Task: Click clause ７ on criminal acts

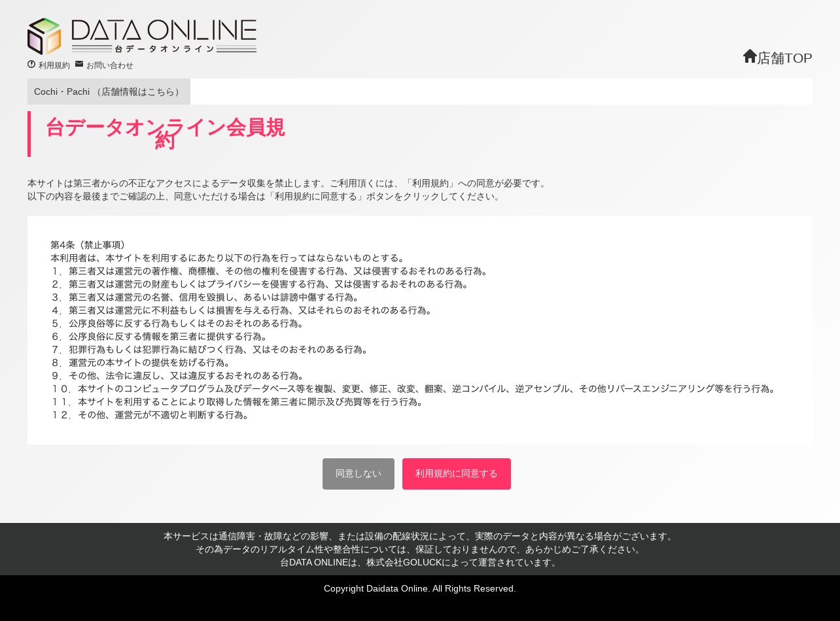Action: point(211,350)
